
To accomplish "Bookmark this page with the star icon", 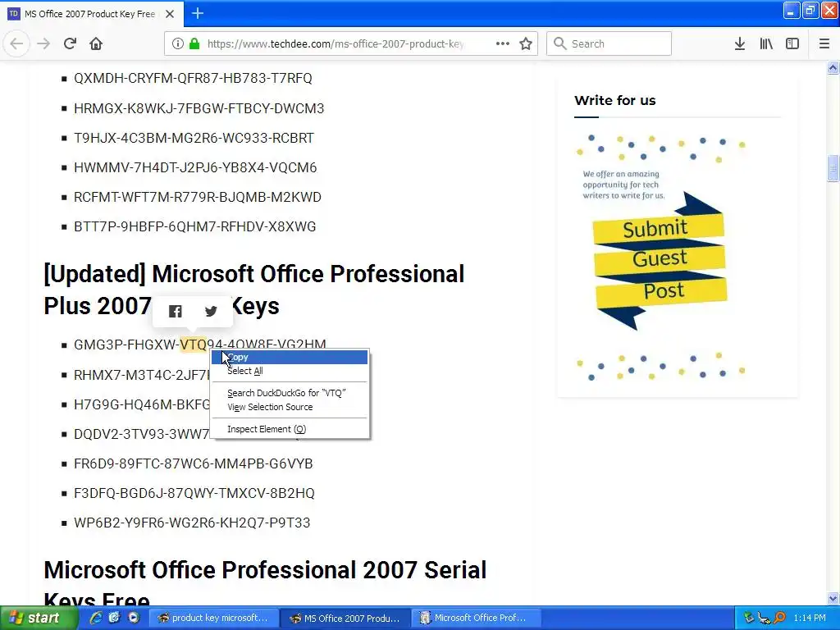I will (x=526, y=43).
